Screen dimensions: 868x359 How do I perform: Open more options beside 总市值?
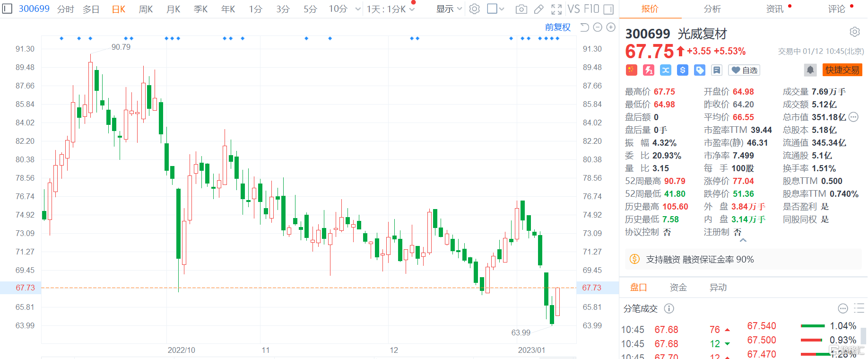coord(853,117)
